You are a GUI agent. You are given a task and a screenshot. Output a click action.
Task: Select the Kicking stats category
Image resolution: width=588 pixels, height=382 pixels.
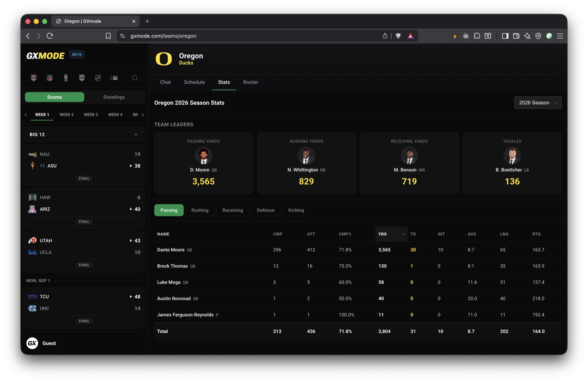click(x=296, y=210)
